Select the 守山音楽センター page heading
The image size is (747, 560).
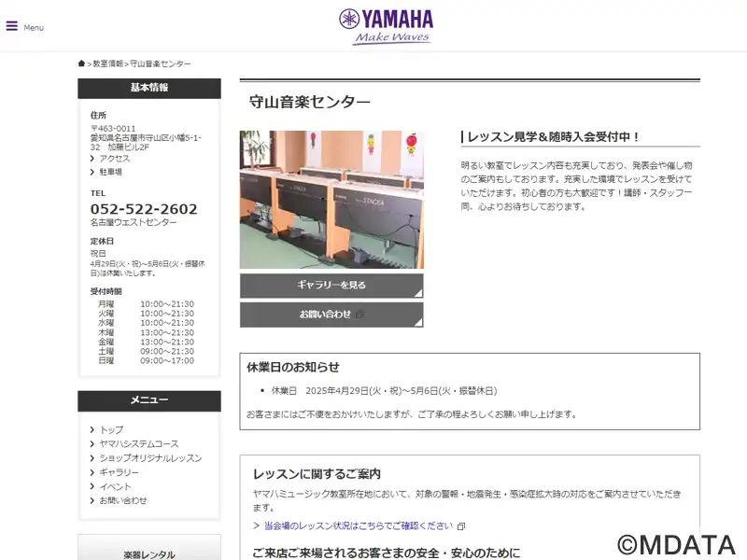coord(310,103)
